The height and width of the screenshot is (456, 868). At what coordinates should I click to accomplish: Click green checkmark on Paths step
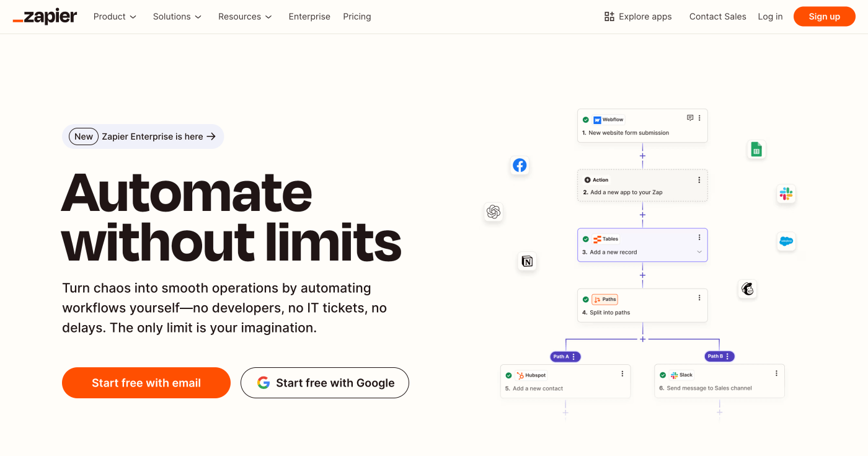tap(586, 300)
